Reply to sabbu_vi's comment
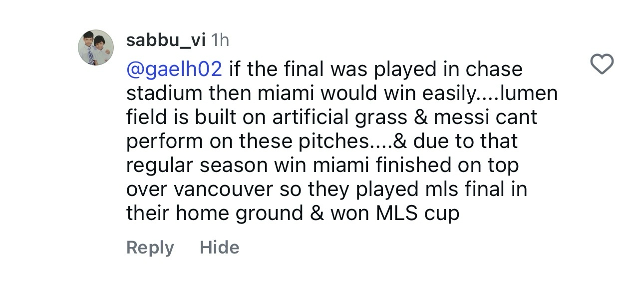Screen dimensions: 644x299 click(x=150, y=247)
